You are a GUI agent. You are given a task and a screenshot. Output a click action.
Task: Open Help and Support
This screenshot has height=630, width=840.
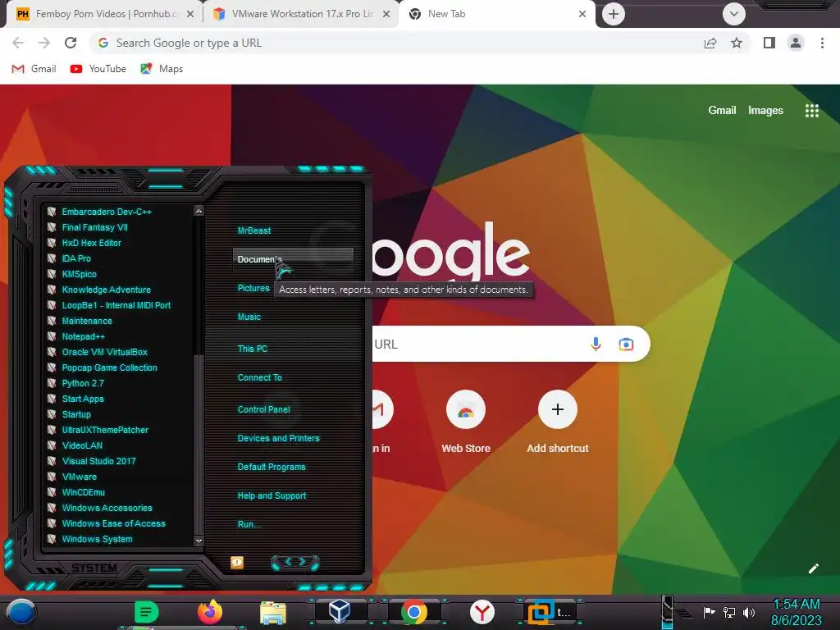point(272,496)
